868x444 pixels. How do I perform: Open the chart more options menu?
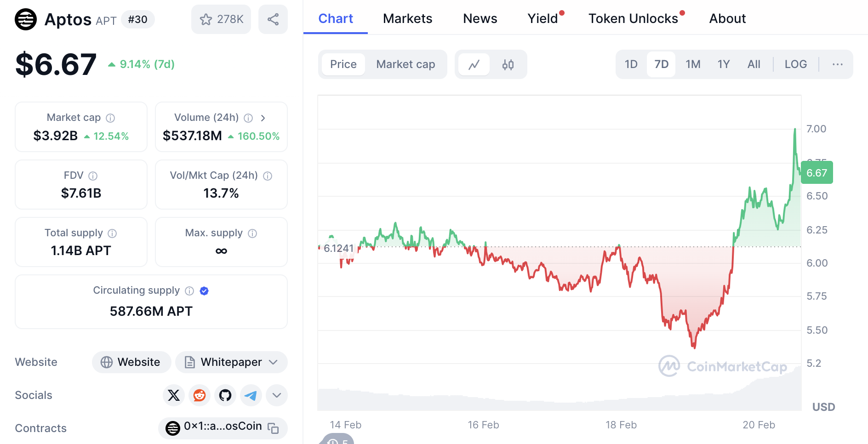coord(837,64)
